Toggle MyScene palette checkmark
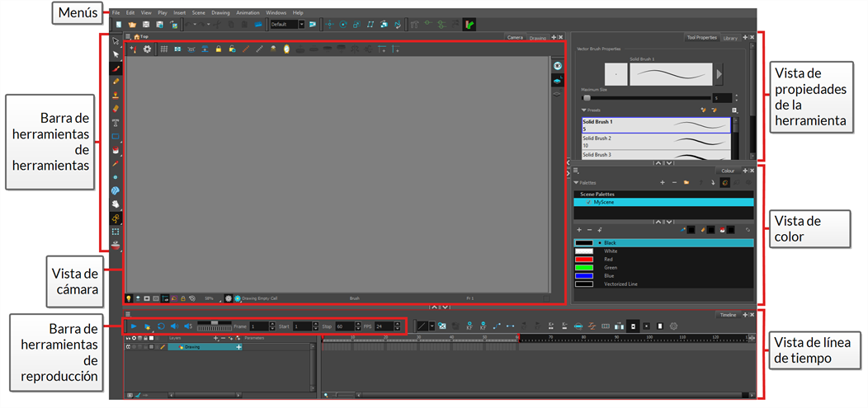Image resolution: width=868 pixels, height=408 pixels. coord(588,202)
